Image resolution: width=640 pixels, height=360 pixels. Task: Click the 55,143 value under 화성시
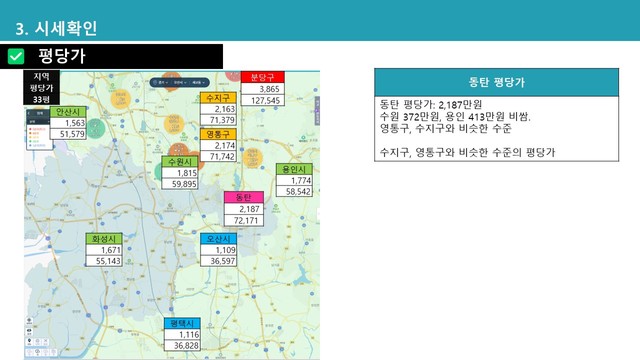pos(104,261)
